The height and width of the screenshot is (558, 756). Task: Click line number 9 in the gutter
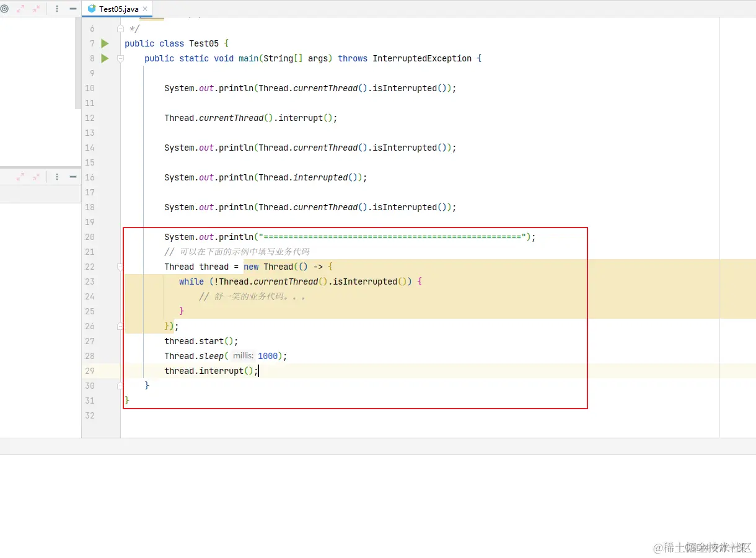[x=92, y=73]
